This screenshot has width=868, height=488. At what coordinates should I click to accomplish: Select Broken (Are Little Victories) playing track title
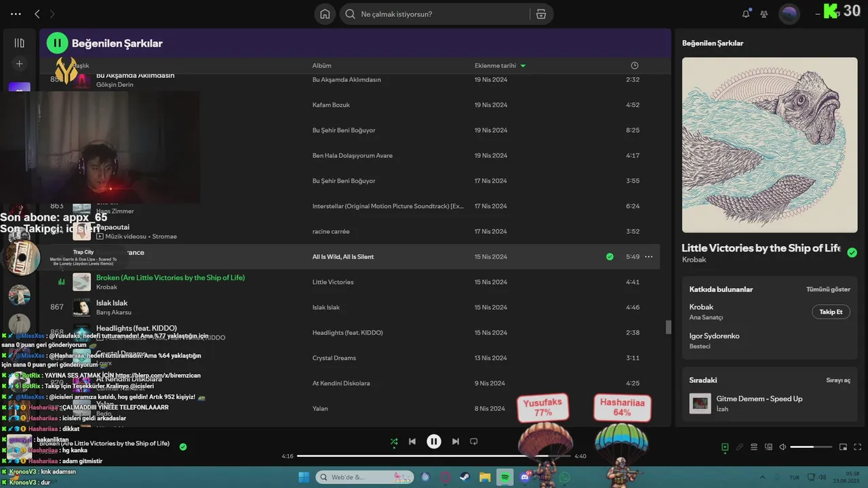point(170,278)
